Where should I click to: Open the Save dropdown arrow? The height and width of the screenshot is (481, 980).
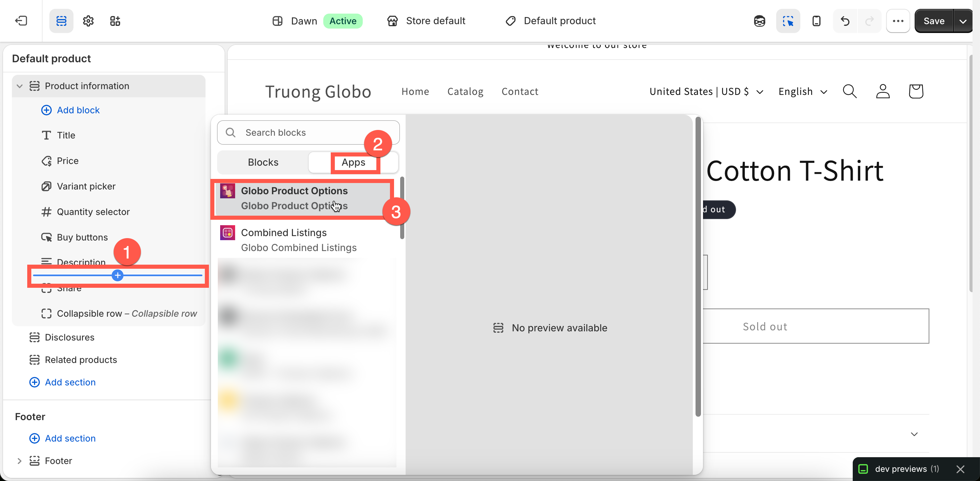(x=963, y=21)
